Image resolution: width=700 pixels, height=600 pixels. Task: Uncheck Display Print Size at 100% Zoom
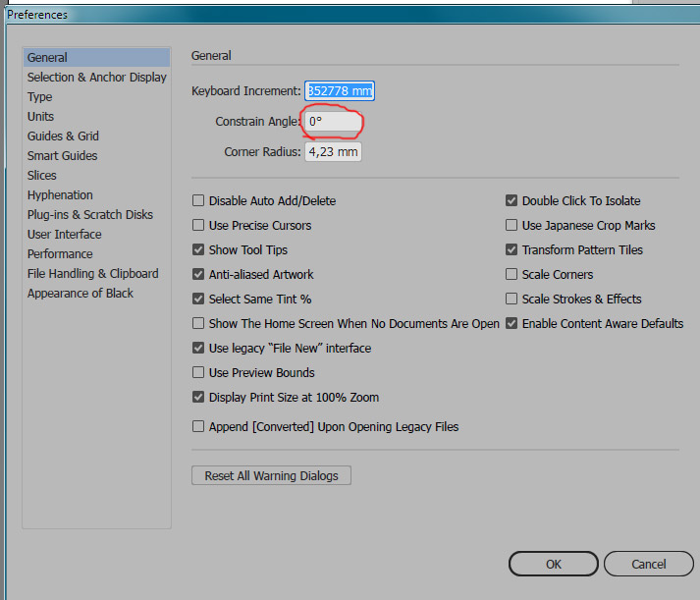[x=198, y=397]
